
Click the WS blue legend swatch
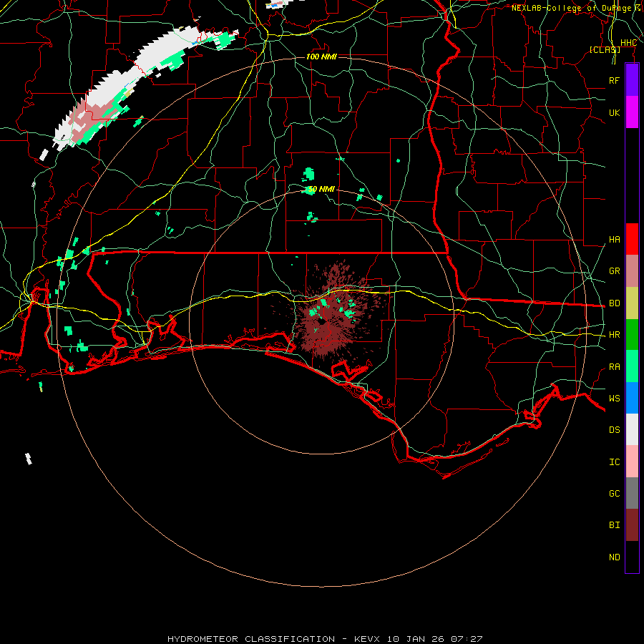[x=632, y=398]
